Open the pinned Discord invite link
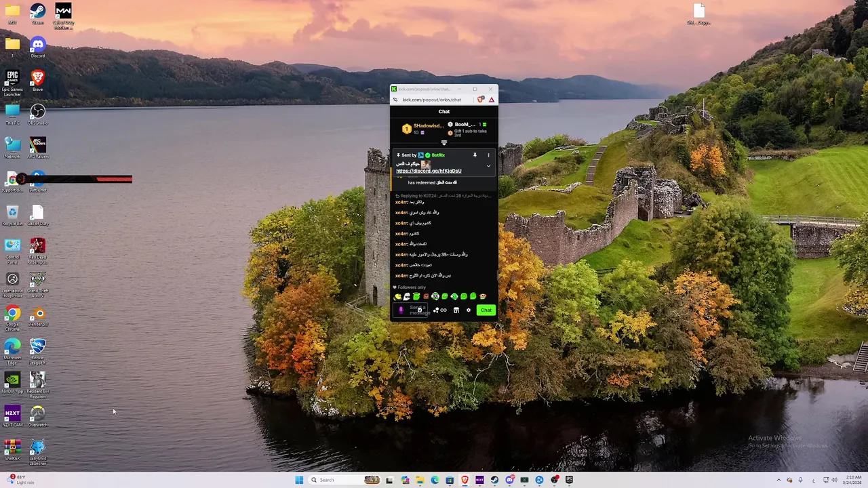This screenshot has height=488, width=868. click(x=429, y=171)
